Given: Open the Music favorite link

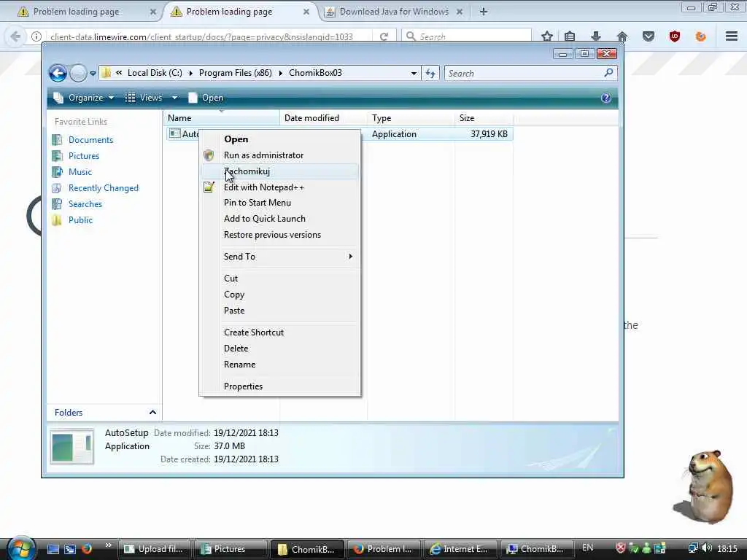Looking at the screenshot, I should pyautogui.click(x=80, y=172).
